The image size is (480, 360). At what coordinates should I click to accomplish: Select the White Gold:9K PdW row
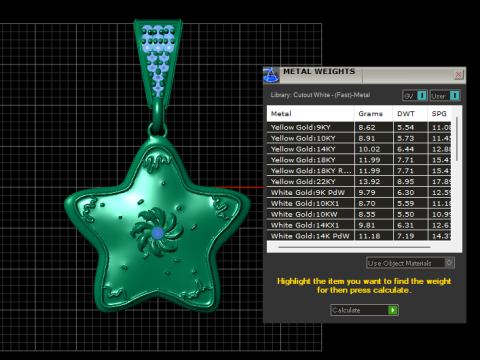point(359,193)
